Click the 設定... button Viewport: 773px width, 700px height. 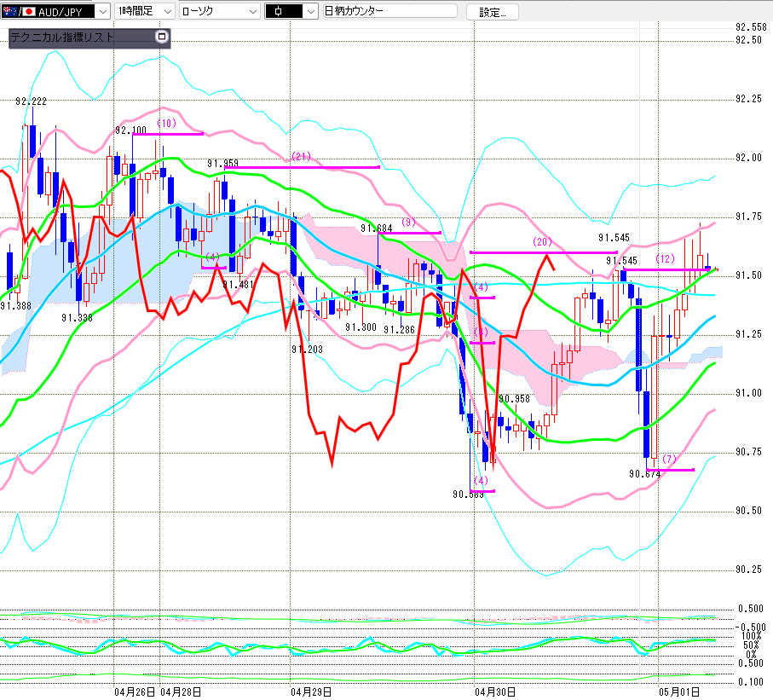pos(492,12)
